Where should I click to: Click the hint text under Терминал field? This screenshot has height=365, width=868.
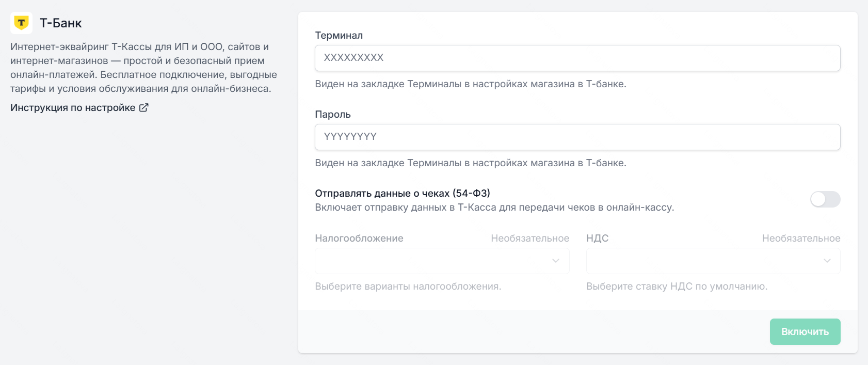(x=471, y=84)
